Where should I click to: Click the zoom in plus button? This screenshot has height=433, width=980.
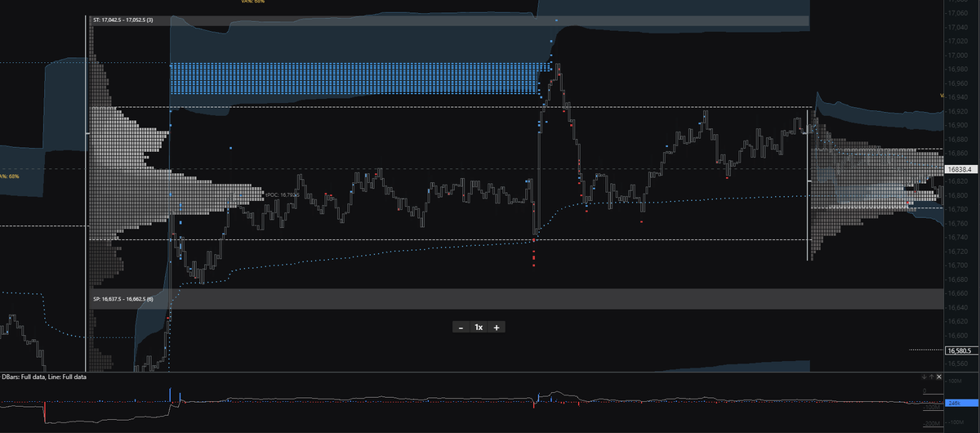[x=497, y=327]
